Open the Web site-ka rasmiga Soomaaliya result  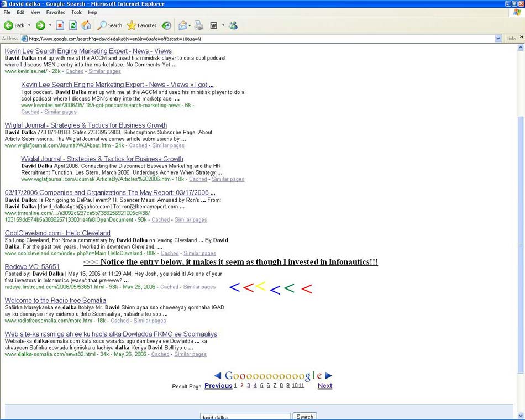pos(111,334)
